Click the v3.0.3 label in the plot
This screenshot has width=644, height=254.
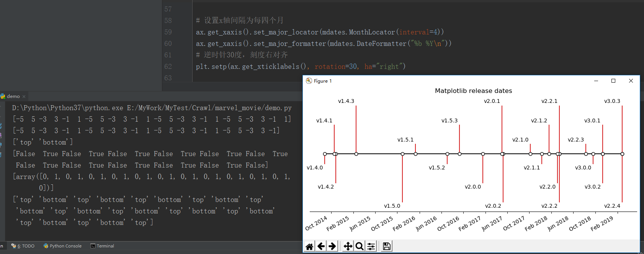point(612,101)
